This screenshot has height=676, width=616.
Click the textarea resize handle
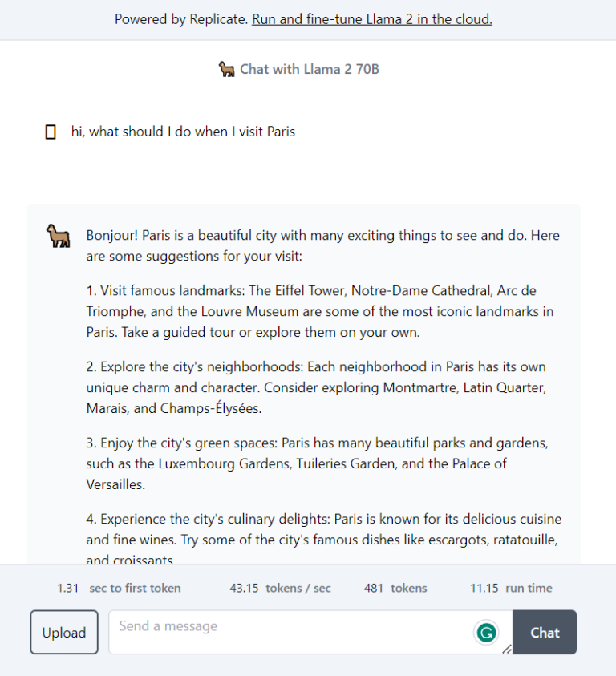(507, 650)
